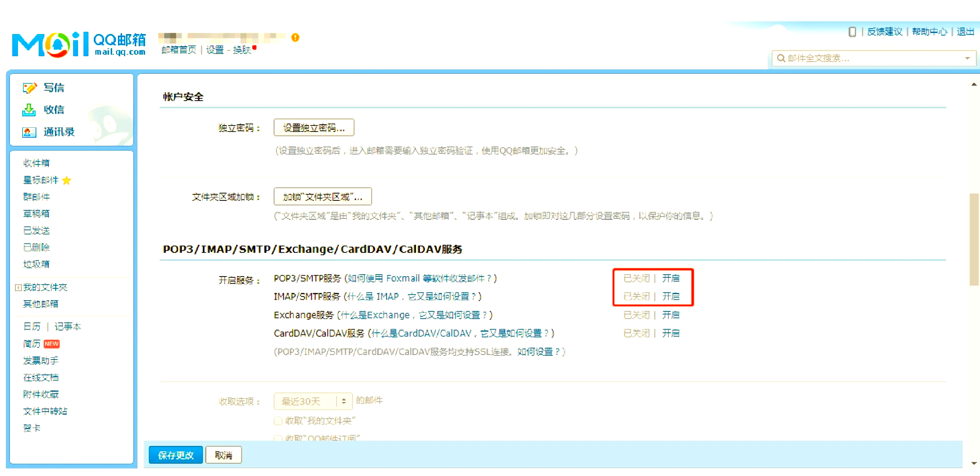Open the 星标邮件 folder

[x=41, y=180]
